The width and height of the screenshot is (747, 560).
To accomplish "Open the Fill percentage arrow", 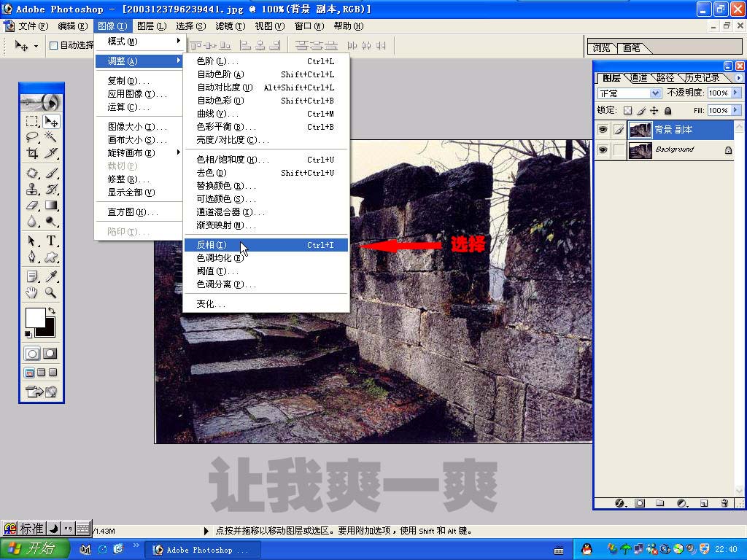I will click(x=735, y=111).
